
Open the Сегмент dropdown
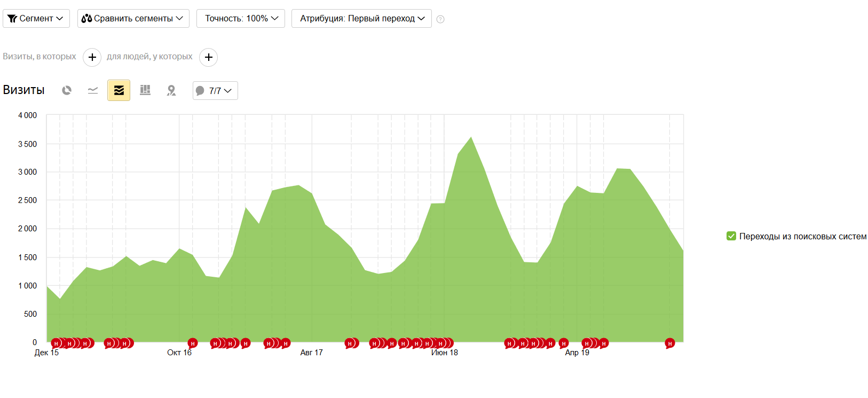36,19
